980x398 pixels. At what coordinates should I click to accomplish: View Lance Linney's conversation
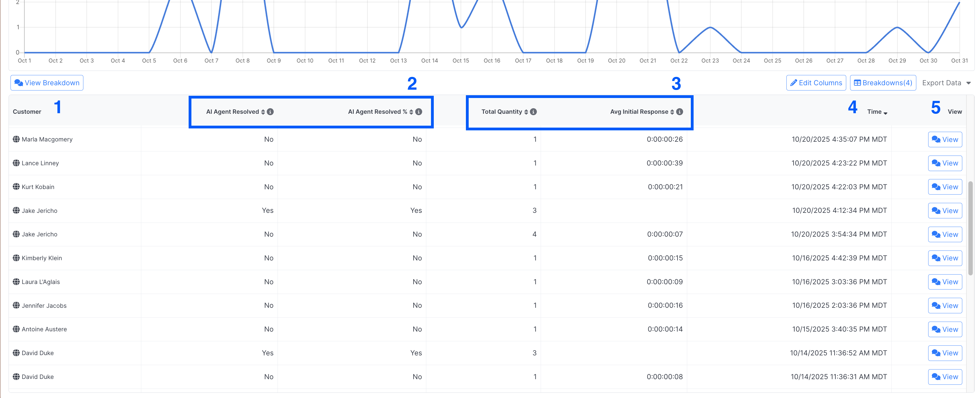pyautogui.click(x=945, y=163)
